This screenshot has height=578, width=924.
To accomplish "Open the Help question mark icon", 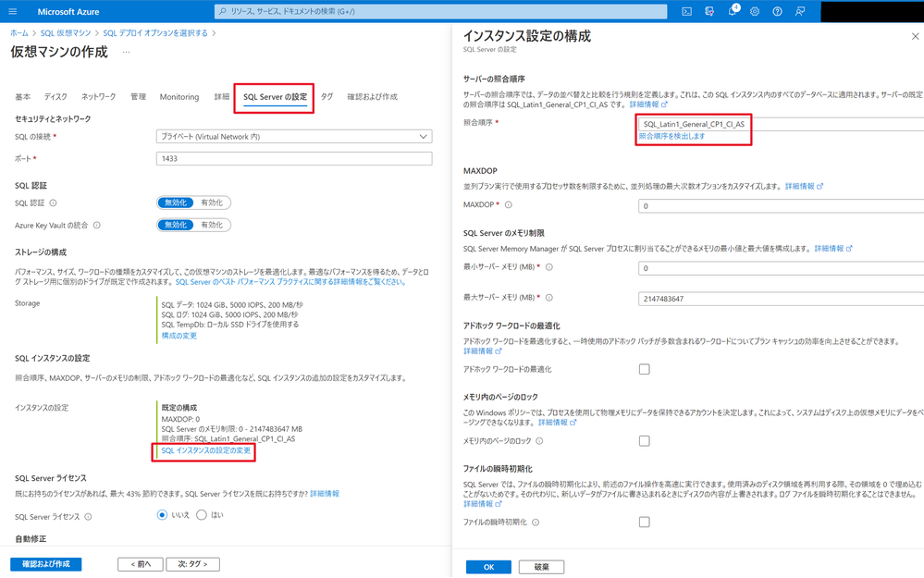I will [x=777, y=11].
